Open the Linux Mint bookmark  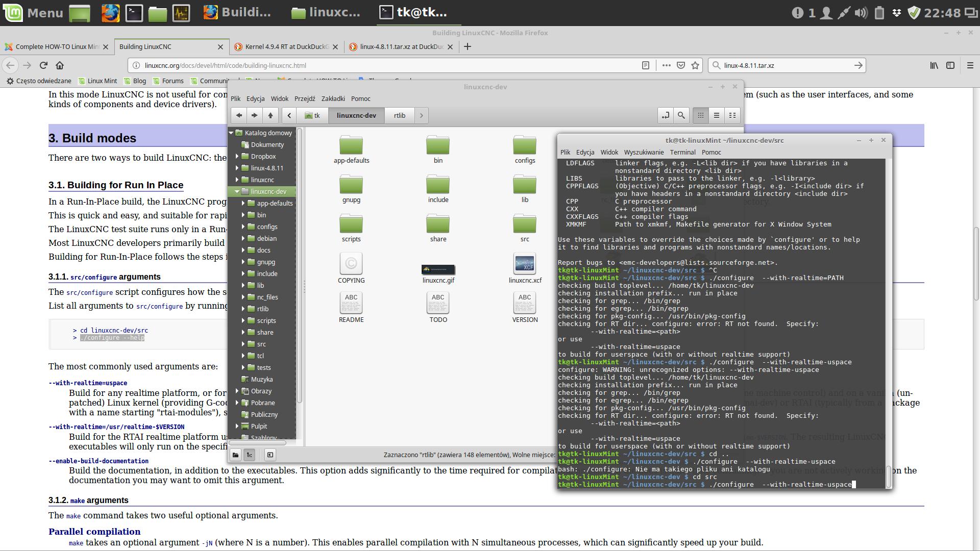(98, 81)
